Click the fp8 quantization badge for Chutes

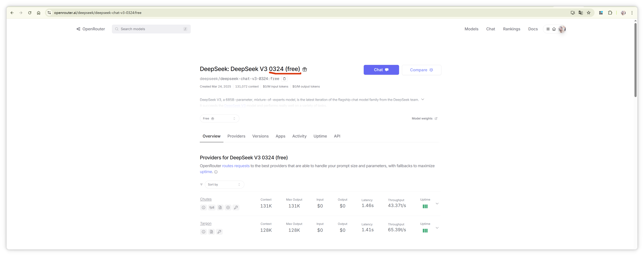(212, 207)
